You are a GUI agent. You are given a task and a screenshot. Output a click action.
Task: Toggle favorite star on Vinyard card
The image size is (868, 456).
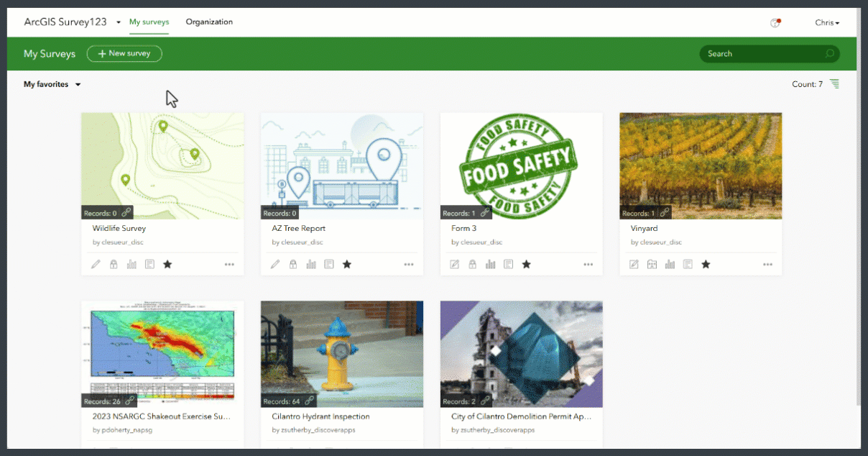706,265
